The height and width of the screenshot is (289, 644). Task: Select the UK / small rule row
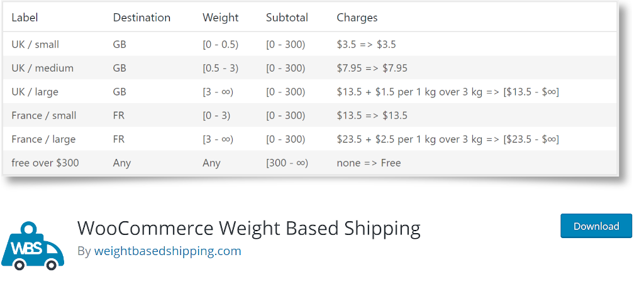click(35, 45)
